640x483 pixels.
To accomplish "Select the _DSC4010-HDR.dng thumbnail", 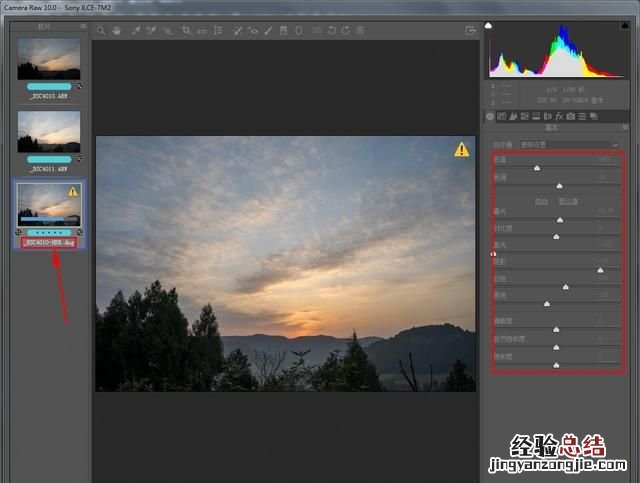I will click(49, 205).
